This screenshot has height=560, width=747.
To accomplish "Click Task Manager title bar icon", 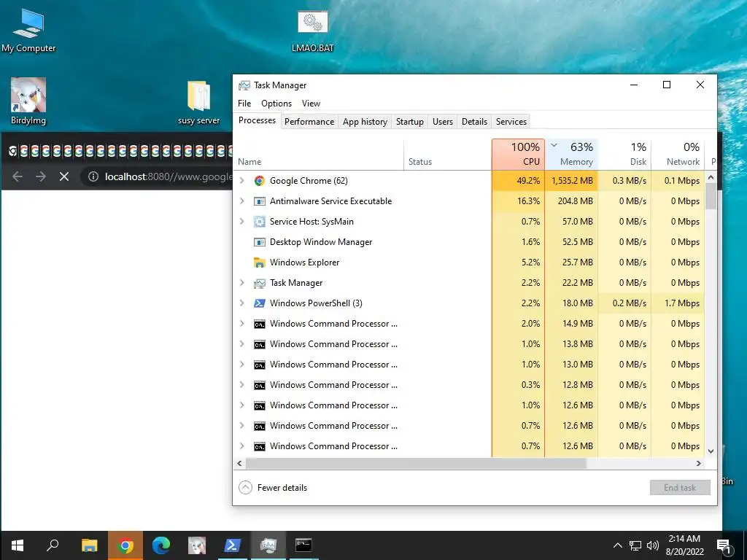I will tap(244, 85).
